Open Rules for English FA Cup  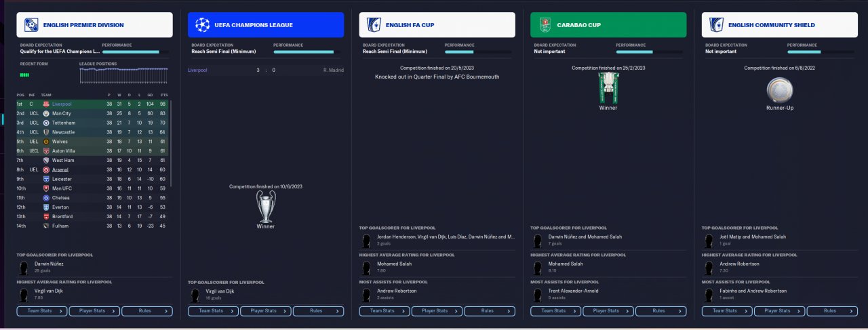(x=490, y=311)
